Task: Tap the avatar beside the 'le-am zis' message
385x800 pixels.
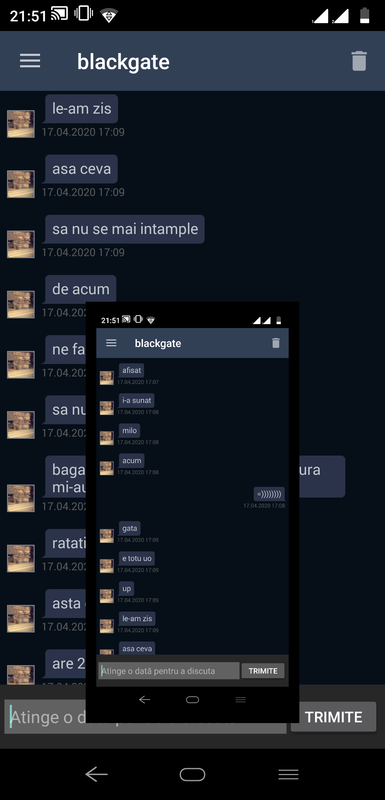Action: [x=21, y=123]
